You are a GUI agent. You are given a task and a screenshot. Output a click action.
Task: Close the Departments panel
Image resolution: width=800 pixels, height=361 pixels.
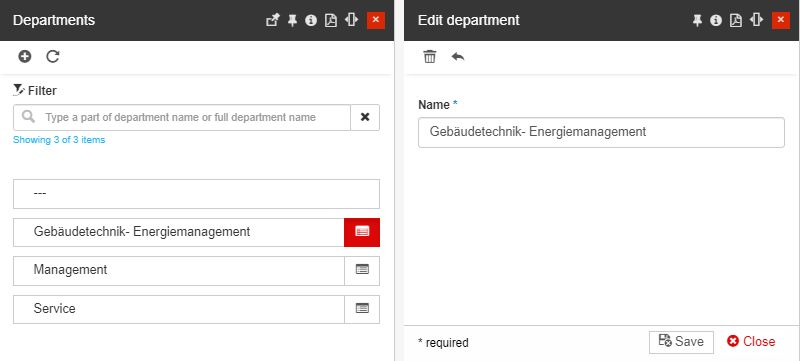click(x=376, y=20)
